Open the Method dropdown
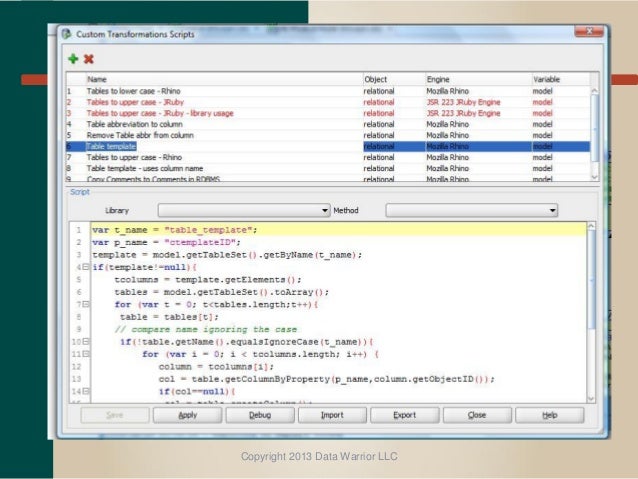Viewport: 638px width, 479px height. click(x=472, y=210)
